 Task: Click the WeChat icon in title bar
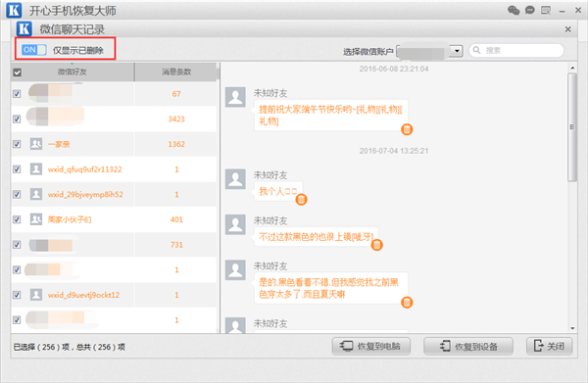(514, 10)
